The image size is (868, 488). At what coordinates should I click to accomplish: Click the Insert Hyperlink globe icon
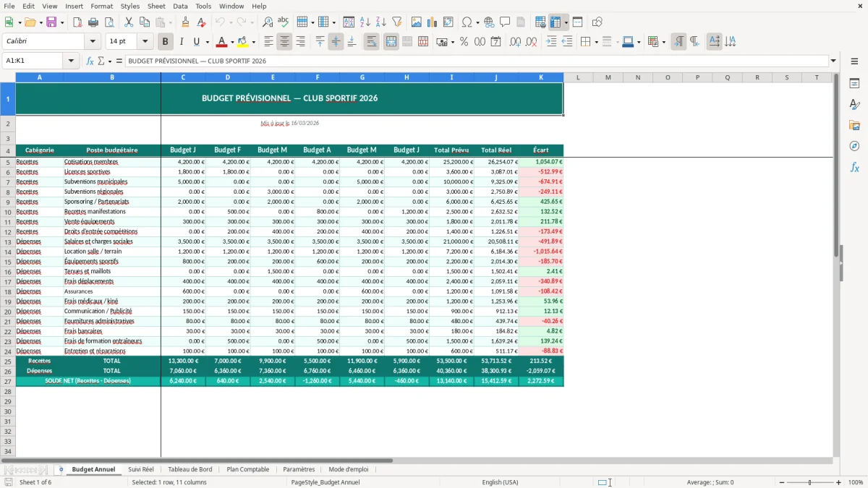489,22
